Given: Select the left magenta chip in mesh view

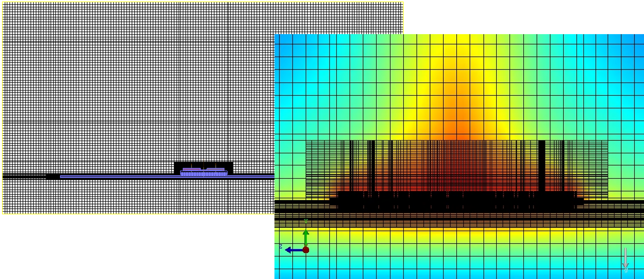Looking at the screenshot, I should (192, 169).
